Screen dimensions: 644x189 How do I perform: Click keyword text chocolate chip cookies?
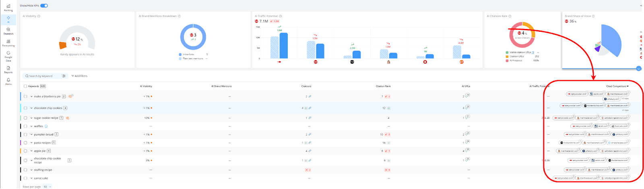[48, 108]
